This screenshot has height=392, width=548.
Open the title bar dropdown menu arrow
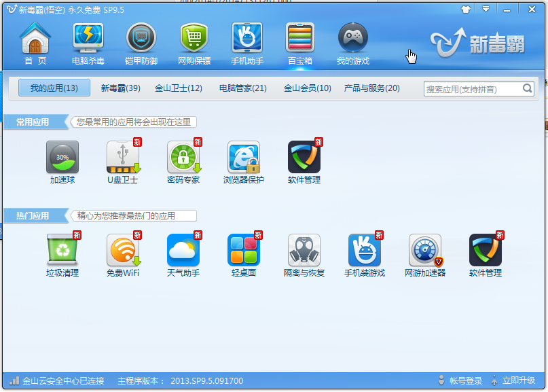(x=486, y=9)
